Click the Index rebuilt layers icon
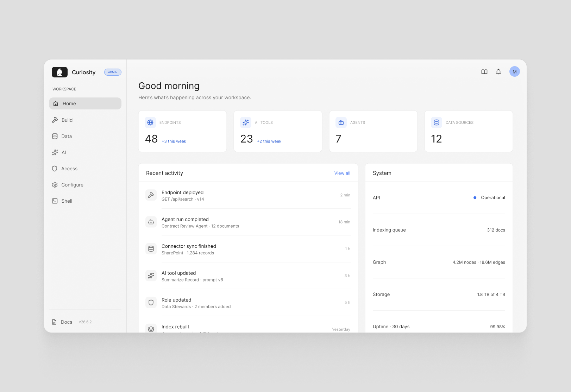 (x=151, y=329)
